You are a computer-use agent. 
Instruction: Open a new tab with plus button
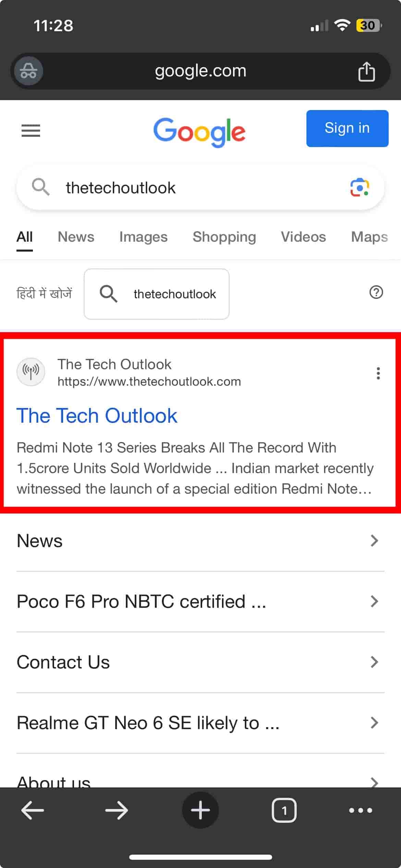(x=200, y=810)
